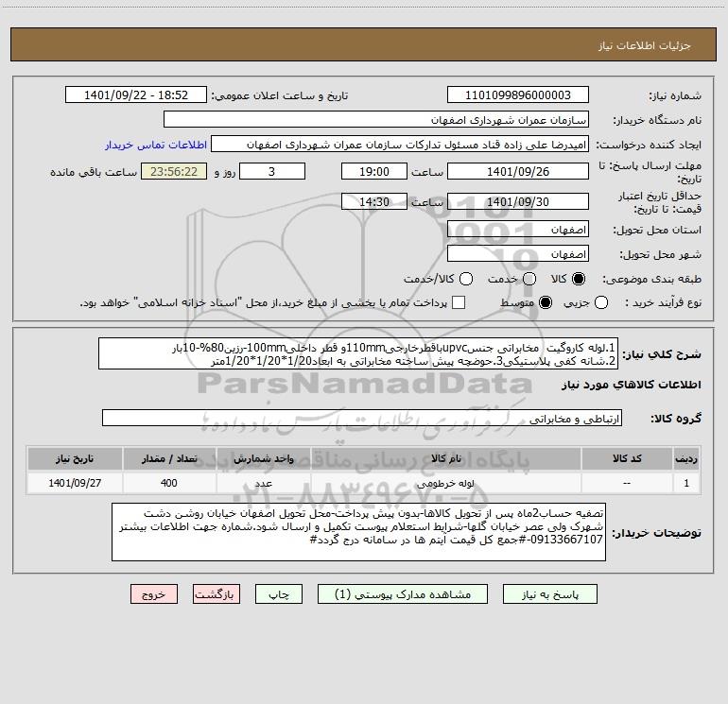728x704 pixels.
Task: Click the خروج exit button
Action: 154,594
